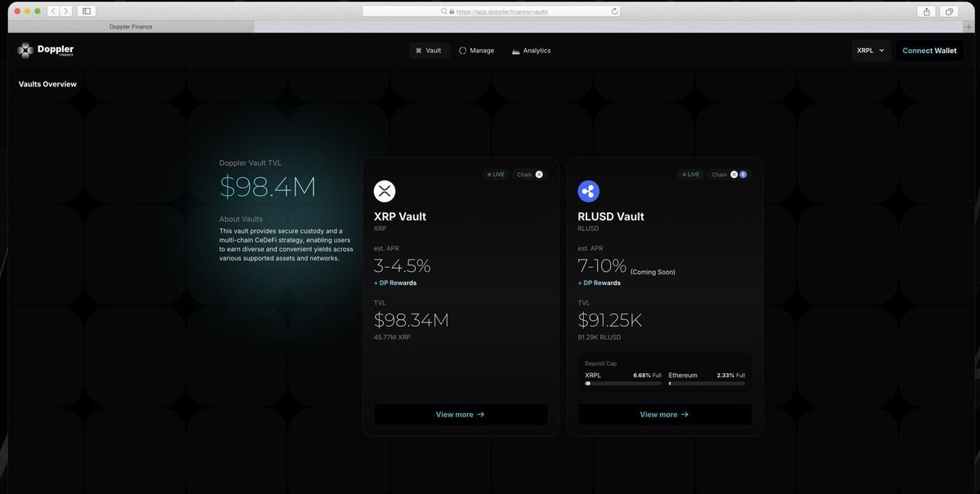Image resolution: width=980 pixels, height=494 pixels.
Task: Click the 45.77M XRP amount
Action: (x=392, y=337)
